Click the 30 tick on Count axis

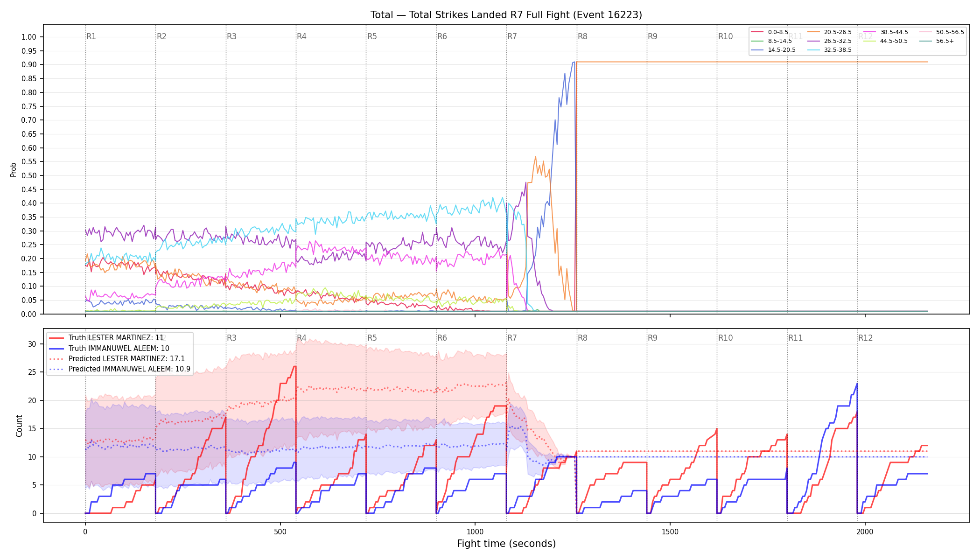click(x=32, y=344)
